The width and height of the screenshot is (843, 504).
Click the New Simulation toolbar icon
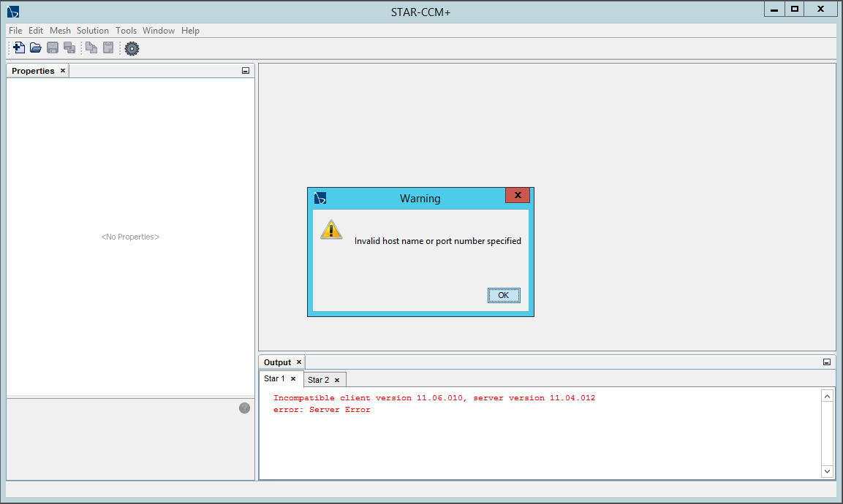(x=19, y=47)
